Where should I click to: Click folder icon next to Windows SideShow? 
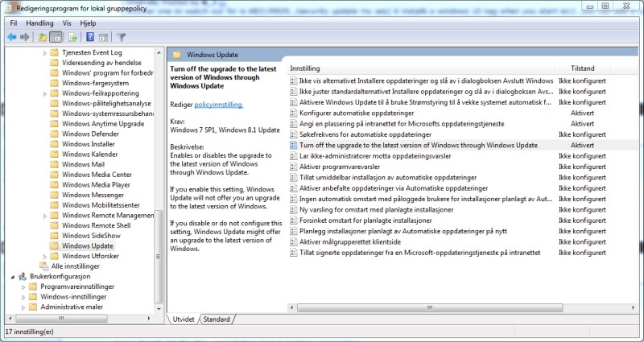pyautogui.click(x=54, y=236)
